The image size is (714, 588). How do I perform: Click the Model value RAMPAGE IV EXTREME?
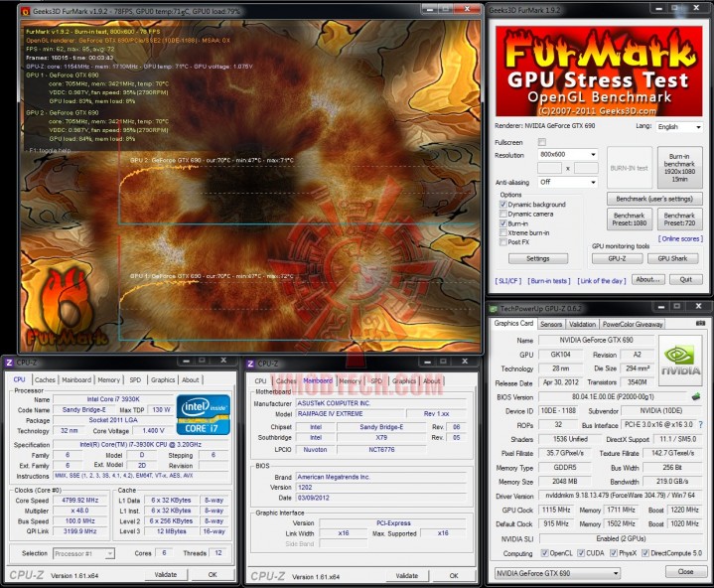pos(350,413)
